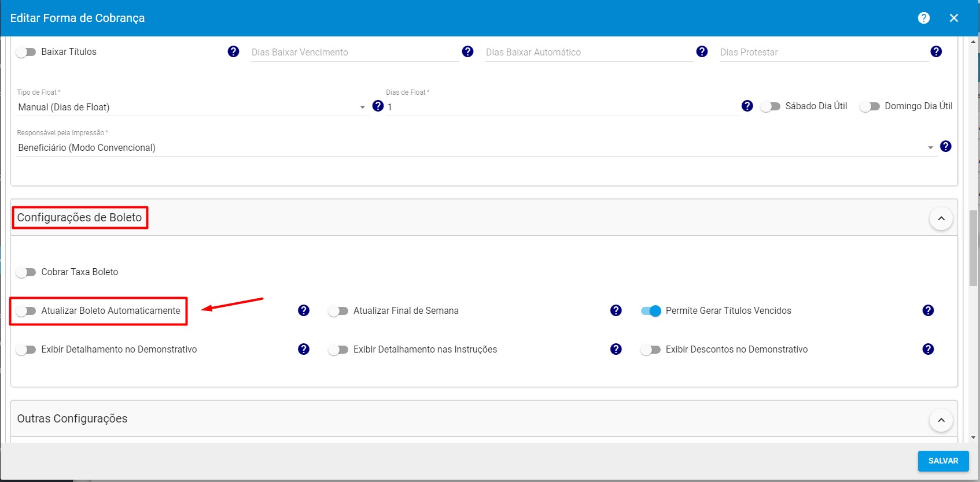Disable Permite Gerar Títulos Vencidos switch

[651, 311]
